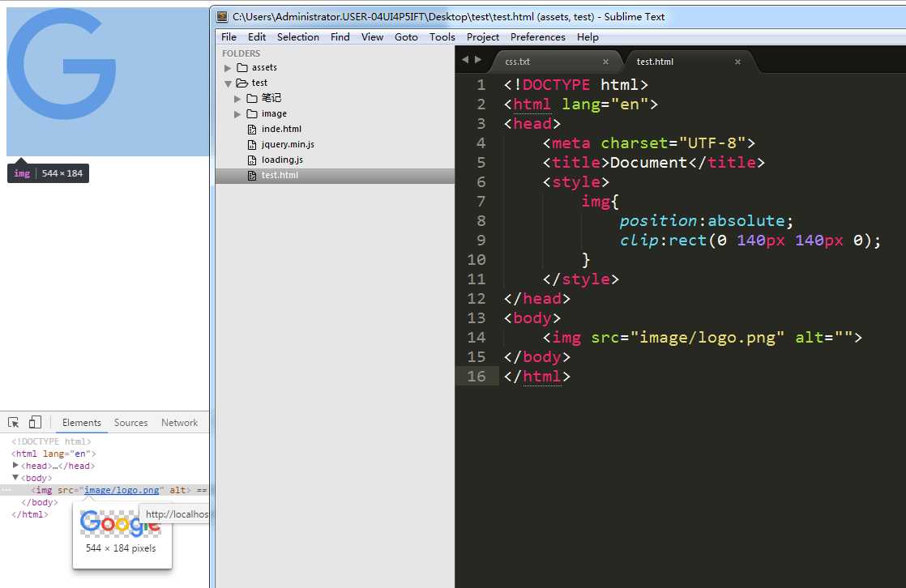This screenshot has height=588, width=906.
Task: Click the meta charset="UTF-8" line
Action: coord(648,143)
